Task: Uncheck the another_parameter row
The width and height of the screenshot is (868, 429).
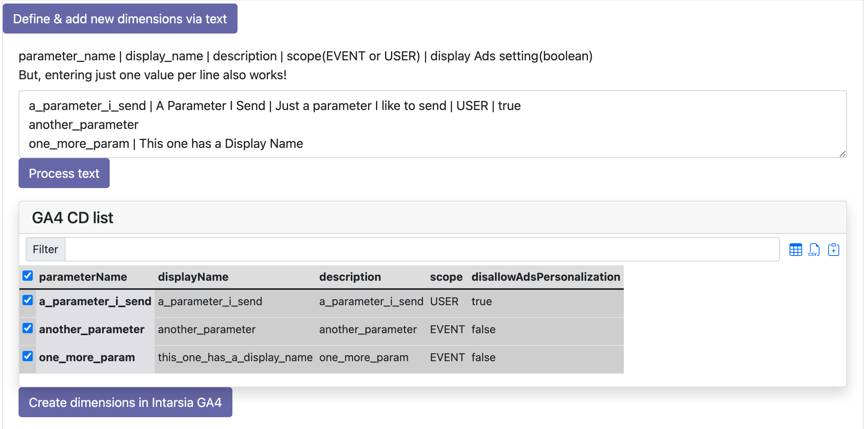Action: pyautogui.click(x=27, y=328)
